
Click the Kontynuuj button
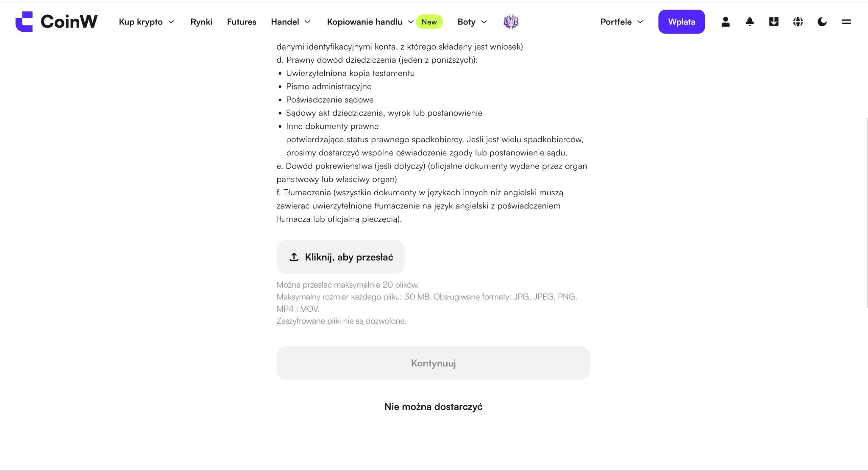click(x=433, y=363)
